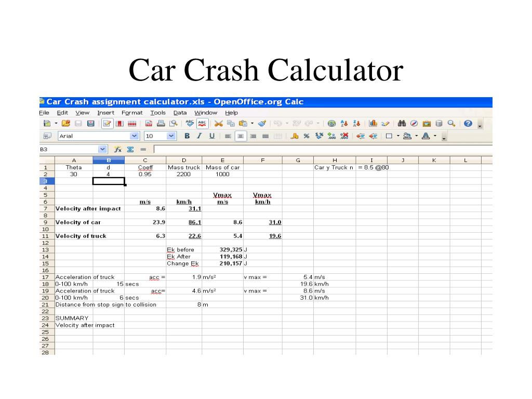Viewport: 532px width, 399px height.
Task: Apply Currency number format icon
Action: click(x=295, y=136)
